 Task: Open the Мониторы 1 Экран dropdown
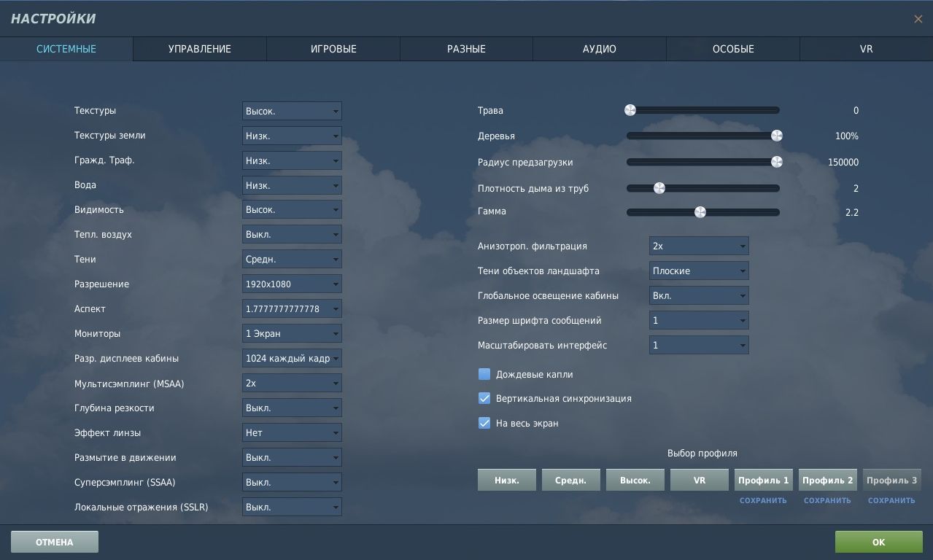pyautogui.click(x=292, y=334)
